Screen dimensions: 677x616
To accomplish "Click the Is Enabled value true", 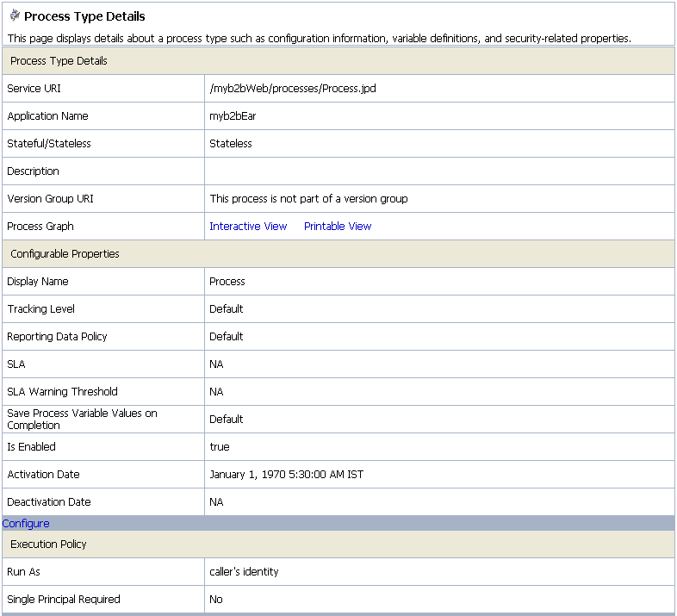I will (x=220, y=446).
